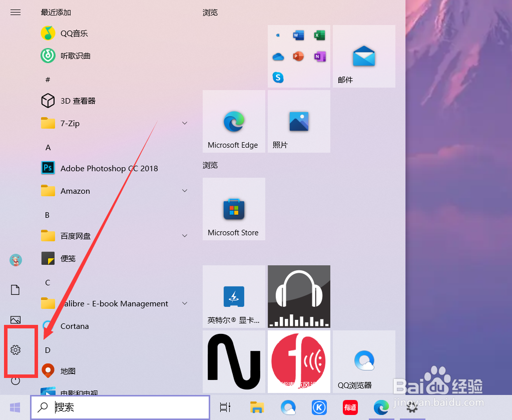This screenshot has width=512, height=420.
Task: Open Settings gear icon on taskbar
Action: 412,407
